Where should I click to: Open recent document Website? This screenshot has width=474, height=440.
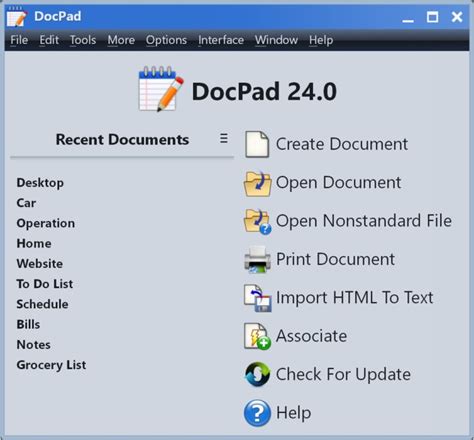pos(40,264)
